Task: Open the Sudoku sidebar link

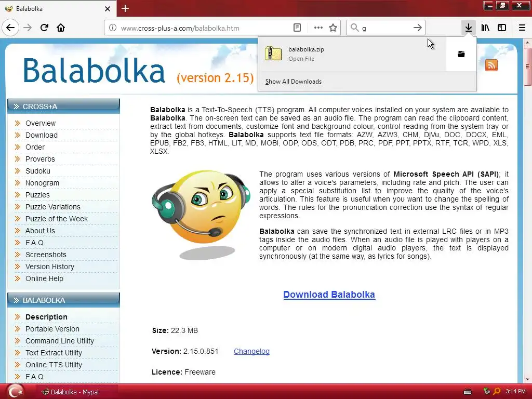Action: pos(37,171)
